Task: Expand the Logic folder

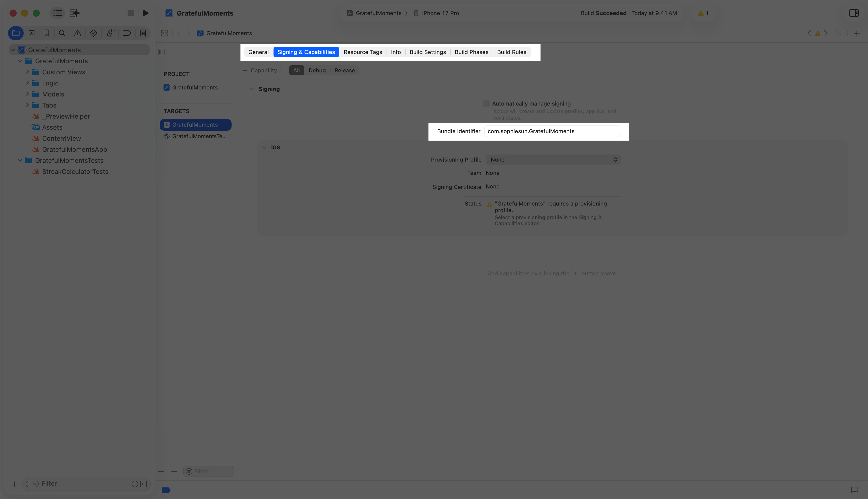Action: [27, 83]
